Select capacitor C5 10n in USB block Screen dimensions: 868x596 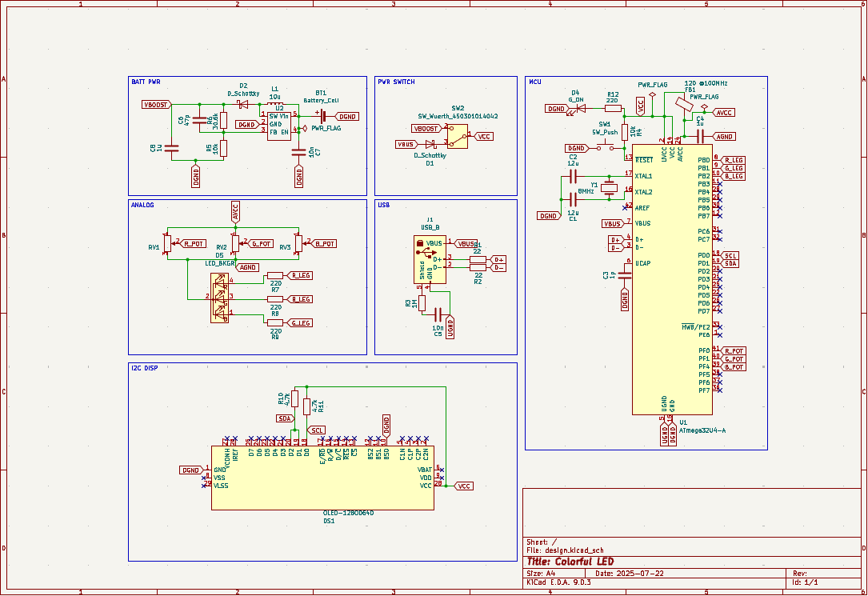[438, 315]
